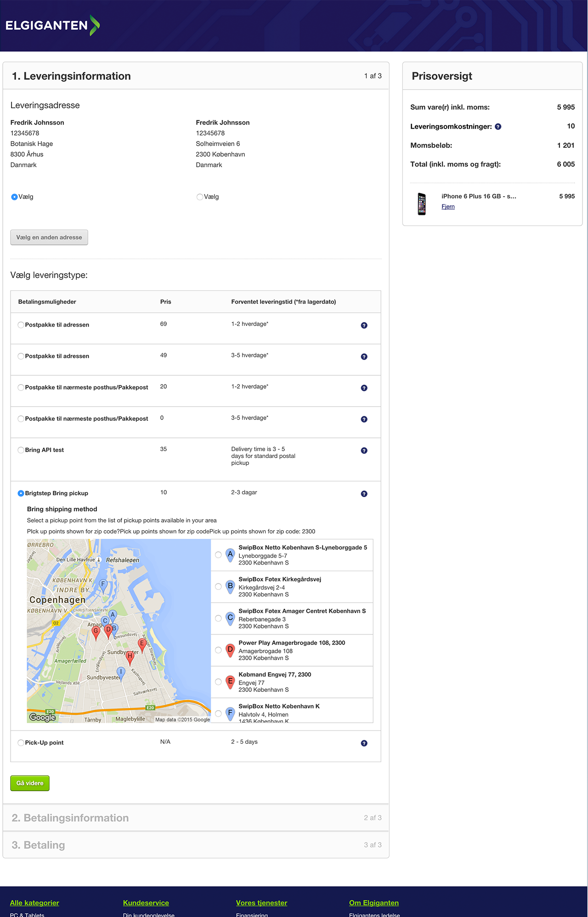Click Betalingsmuligheder column header
Screen dimensions: 588x917
[x=47, y=302]
